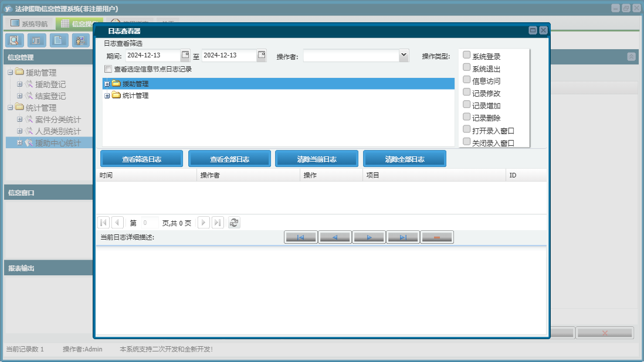Expand 援助登记 in left sidebar tree

click(x=19, y=84)
